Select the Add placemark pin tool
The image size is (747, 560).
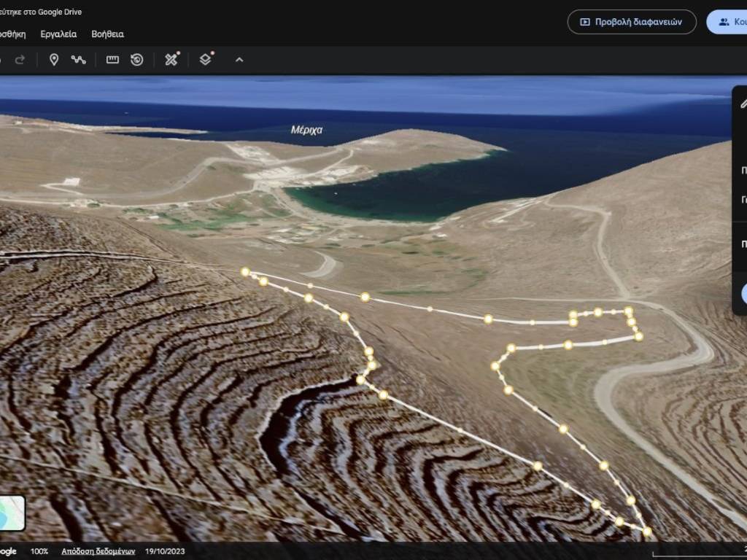pyautogui.click(x=53, y=60)
